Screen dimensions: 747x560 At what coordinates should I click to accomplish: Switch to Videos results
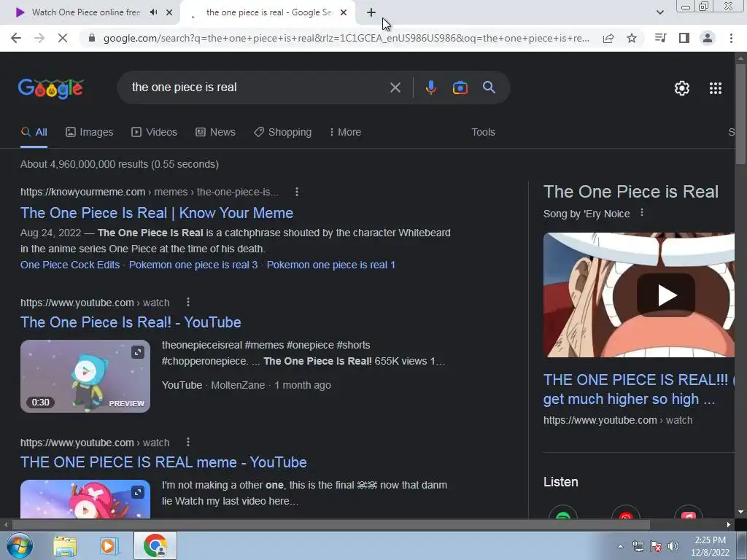155,132
